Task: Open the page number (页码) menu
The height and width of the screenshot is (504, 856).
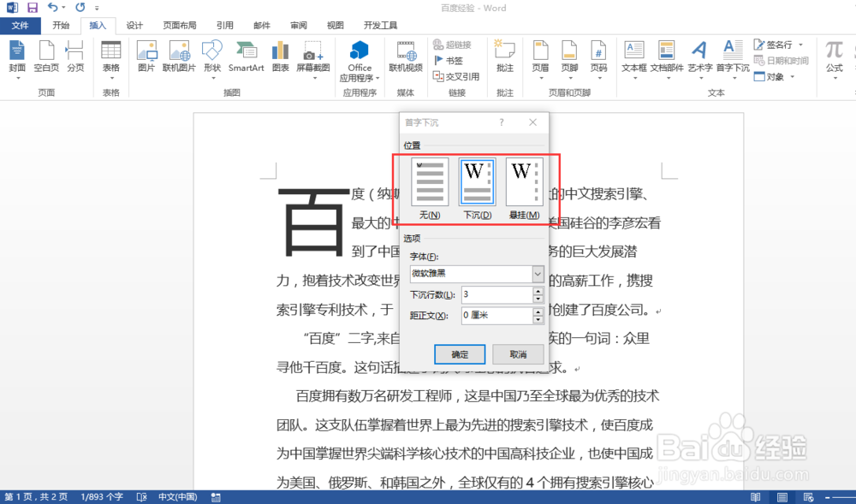Action: 599,59
